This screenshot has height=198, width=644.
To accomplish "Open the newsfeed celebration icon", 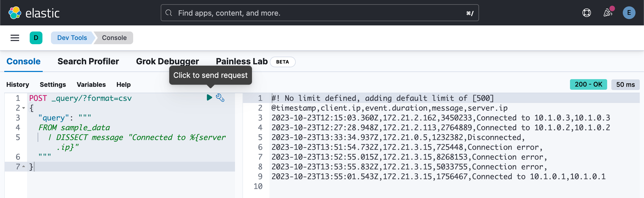I will point(608,12).
